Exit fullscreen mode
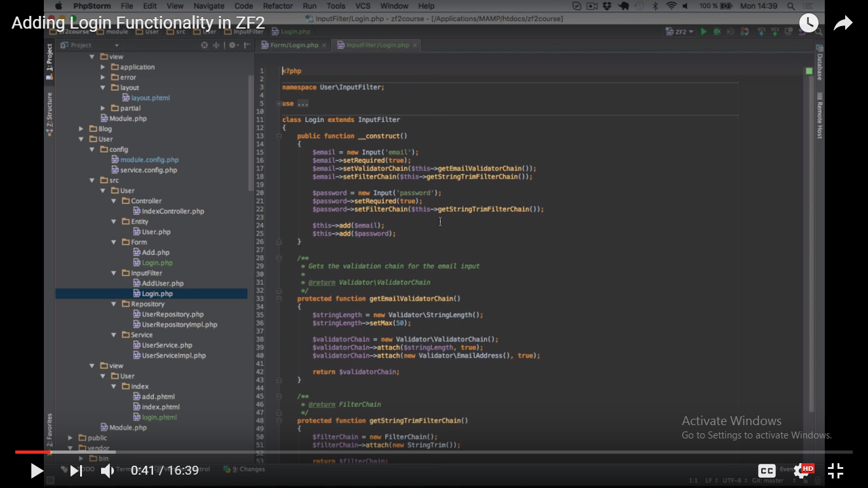The image size is (868, 488). point(836,471)
